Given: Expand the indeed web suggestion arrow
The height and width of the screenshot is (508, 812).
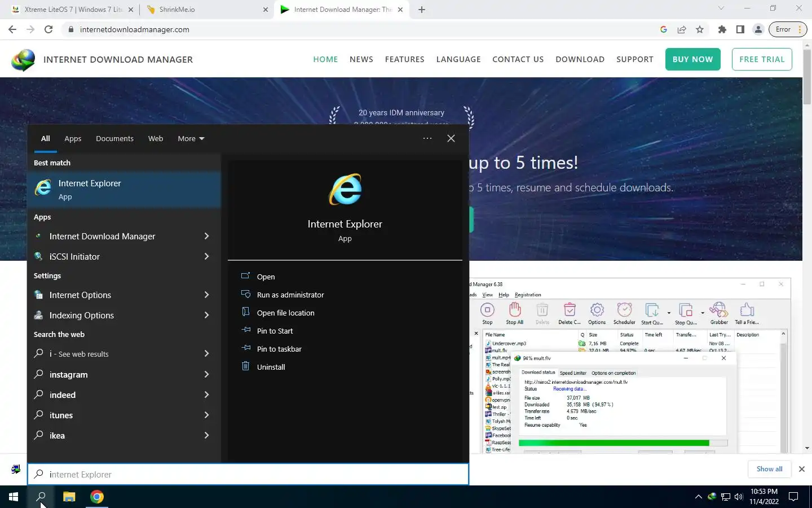Looking at the screenshot, I should (x=206, y=395).
